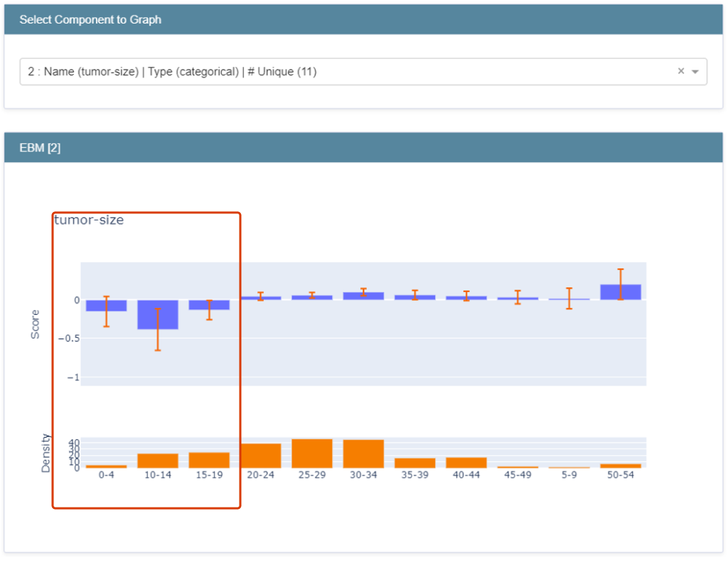Viewport: 728px width, 573px height.
Task: Select the small density bar for '0-4'
Action: click(106, 466)
